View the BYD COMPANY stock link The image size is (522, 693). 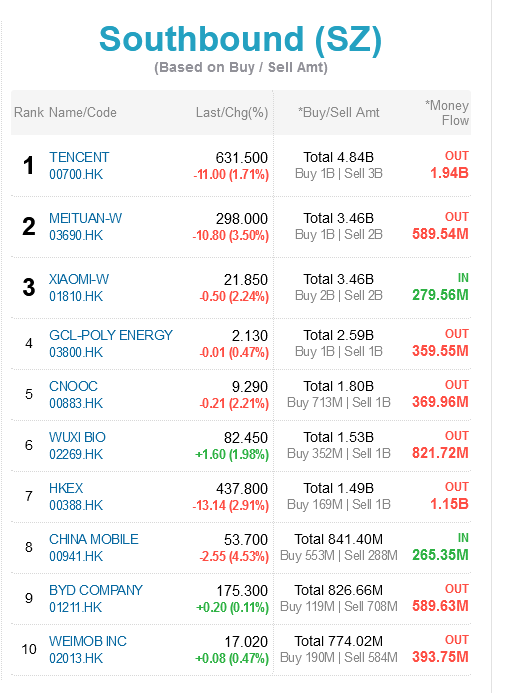[x=96, y=590]
